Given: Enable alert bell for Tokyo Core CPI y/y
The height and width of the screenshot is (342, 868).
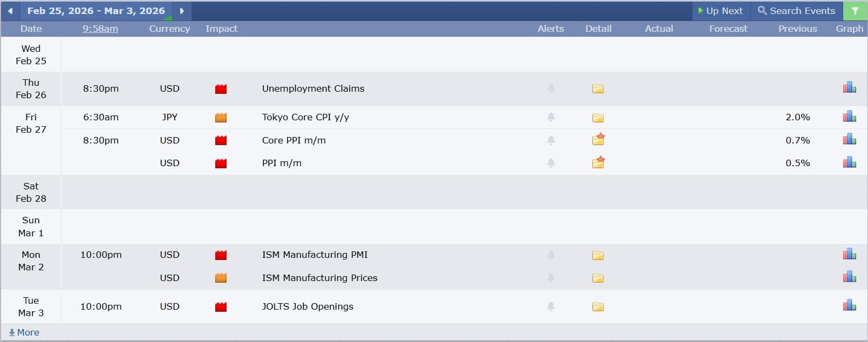Looking at the screenshot, I should click(x=551, y=117).
